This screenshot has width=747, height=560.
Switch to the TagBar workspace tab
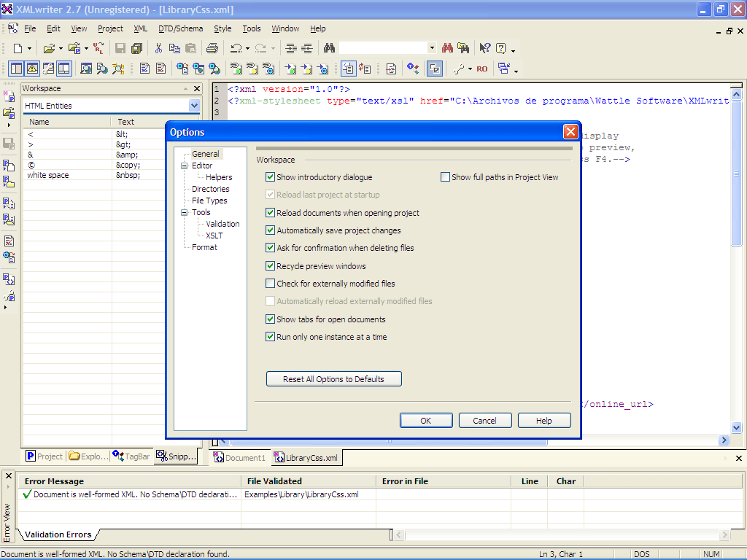tap(131, 456)
